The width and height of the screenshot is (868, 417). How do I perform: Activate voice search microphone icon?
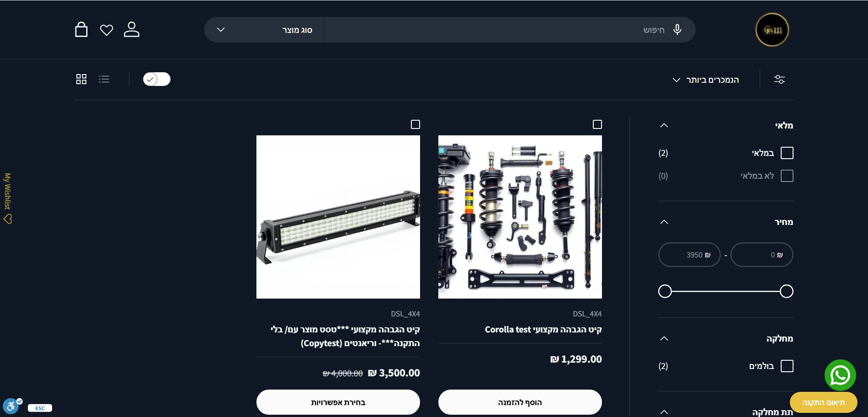pyautogui.click(x=677, y=30)
